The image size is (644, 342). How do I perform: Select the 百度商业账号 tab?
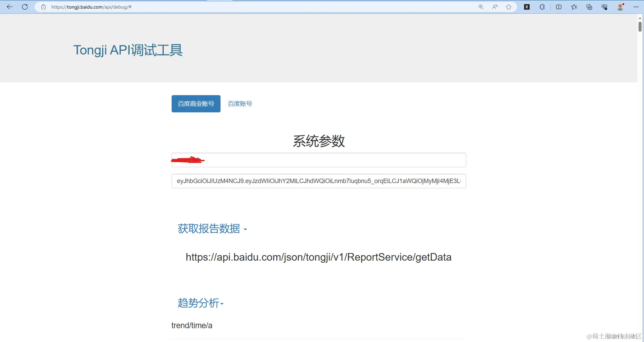point(196,104)
